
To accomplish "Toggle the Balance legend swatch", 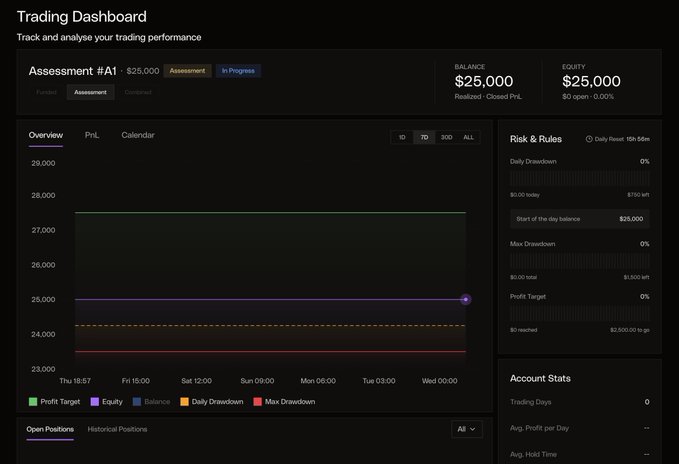I will 137,402.
